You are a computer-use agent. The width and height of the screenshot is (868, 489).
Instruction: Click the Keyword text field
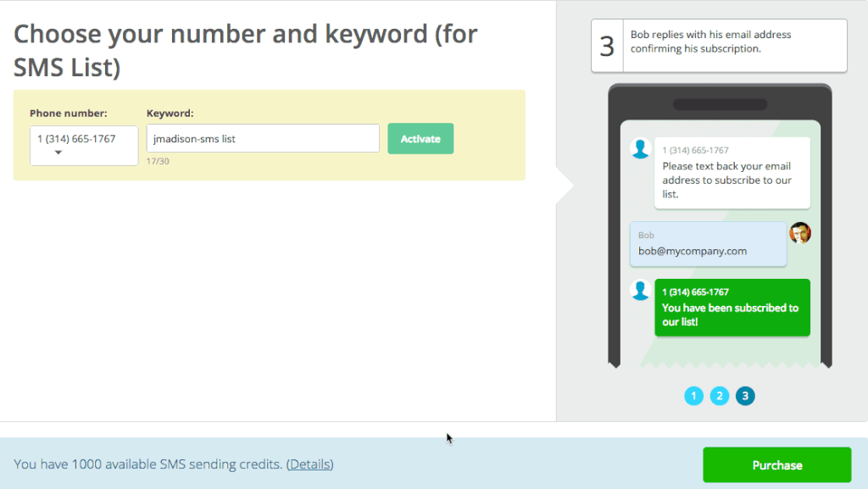pos(263,139)
